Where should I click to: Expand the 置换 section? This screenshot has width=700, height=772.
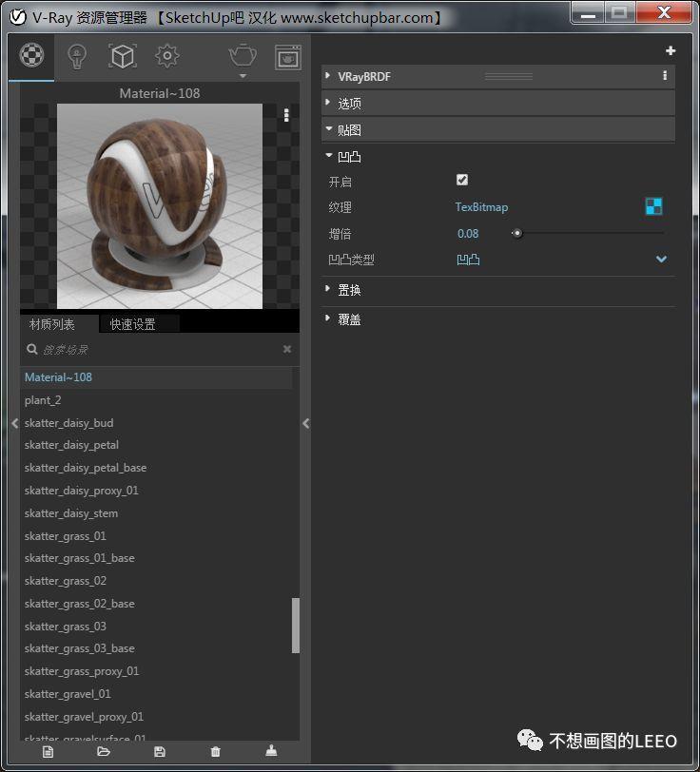[327, 289]
